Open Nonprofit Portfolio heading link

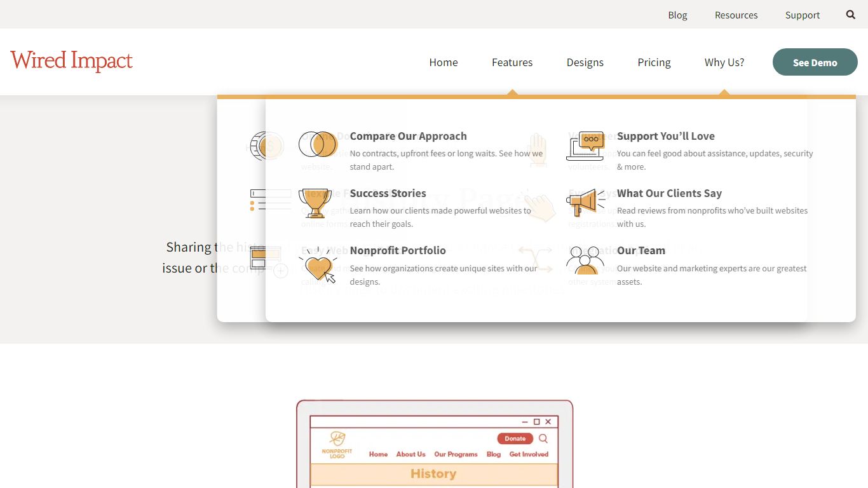tap(398, 250)
